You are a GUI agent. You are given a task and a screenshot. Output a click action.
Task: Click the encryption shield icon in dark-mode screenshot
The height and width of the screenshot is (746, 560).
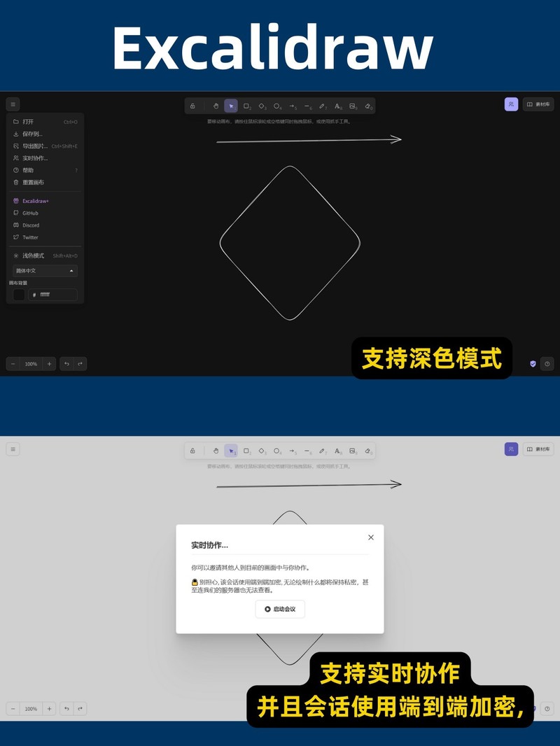[533, 364]
